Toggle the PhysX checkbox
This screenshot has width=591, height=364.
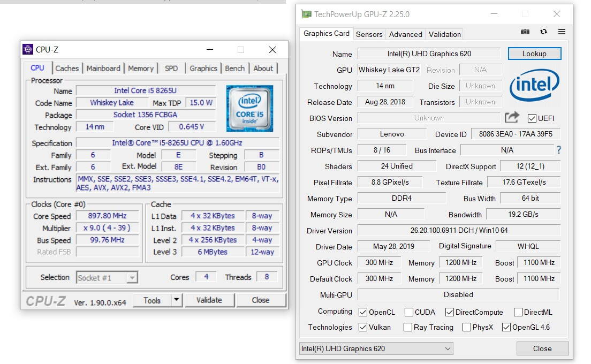point(467,327)
